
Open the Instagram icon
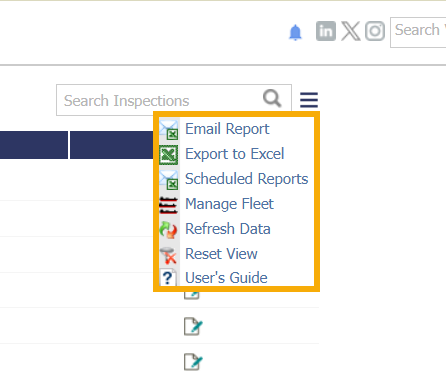[375, 31]
